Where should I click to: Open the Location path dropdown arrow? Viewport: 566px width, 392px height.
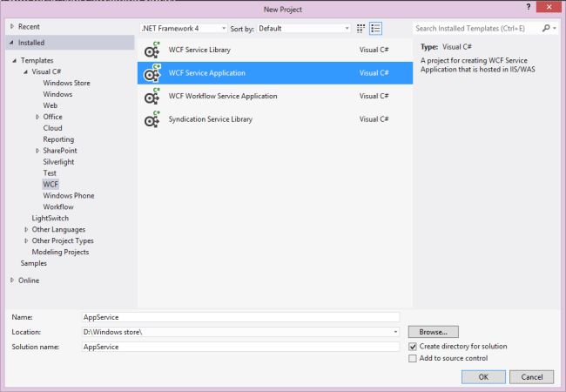click(395, 332)
